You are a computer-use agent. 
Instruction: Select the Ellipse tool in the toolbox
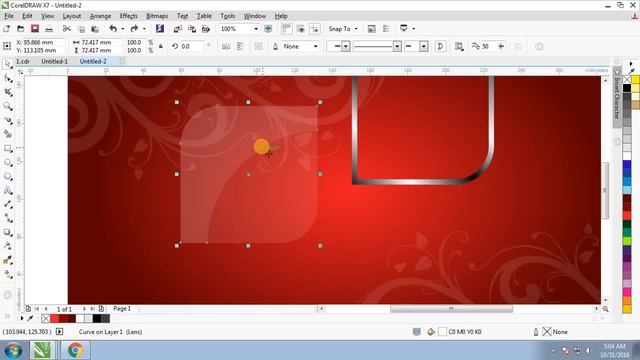7,162
